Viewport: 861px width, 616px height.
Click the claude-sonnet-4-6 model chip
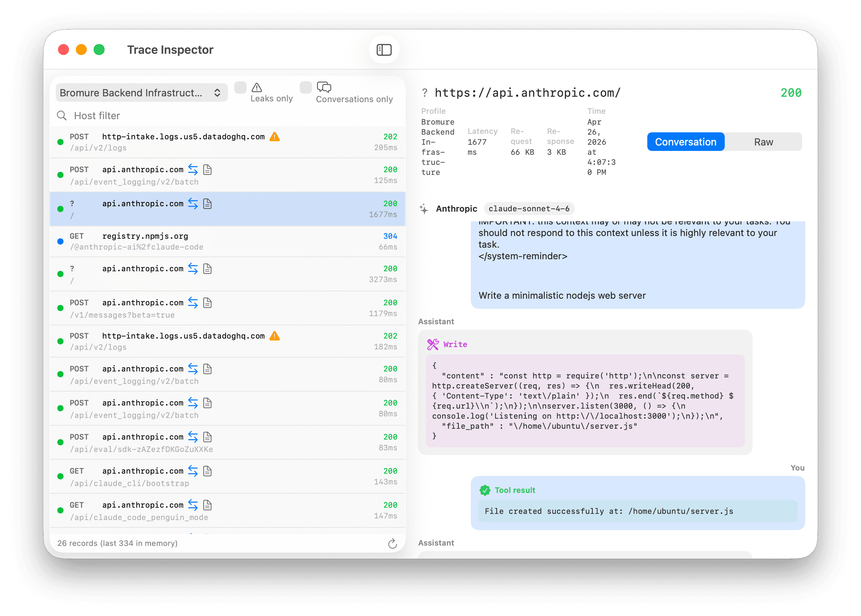click(529, 209)
